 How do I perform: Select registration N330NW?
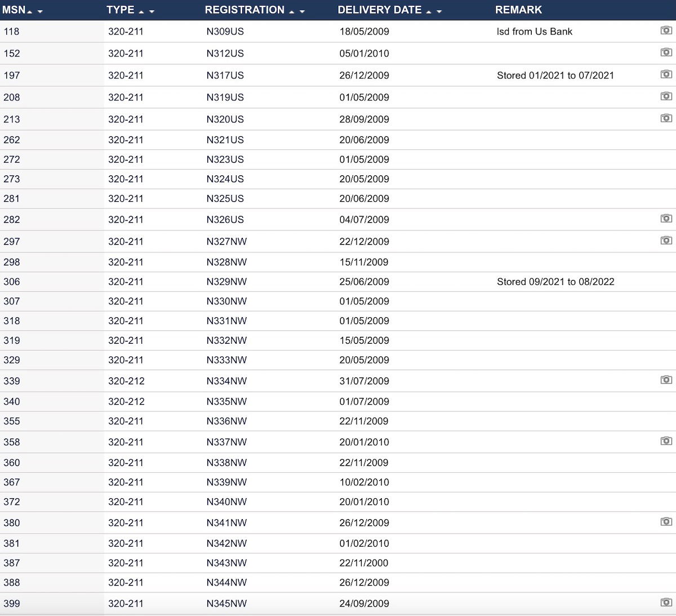click(226, 302)
